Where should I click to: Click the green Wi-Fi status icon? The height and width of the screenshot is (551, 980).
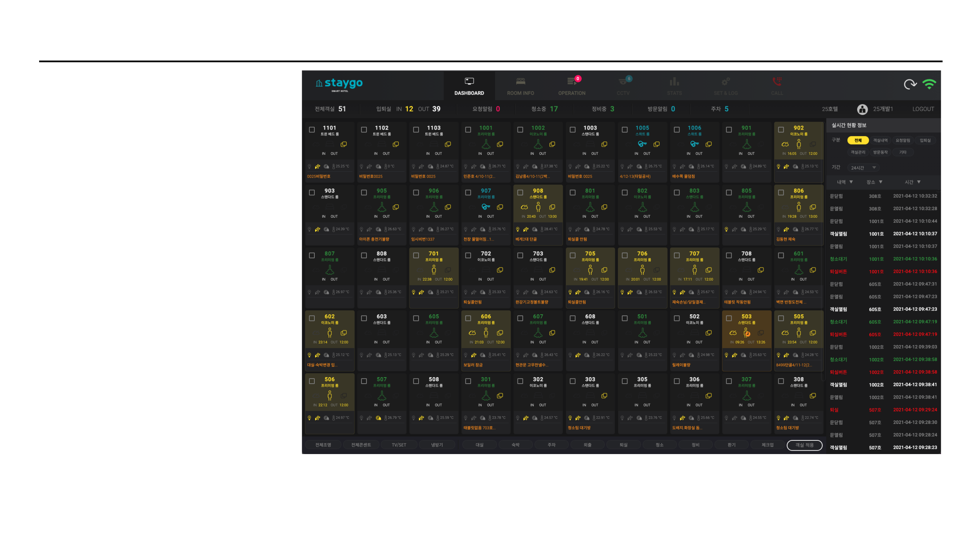(x=929, y=84)
